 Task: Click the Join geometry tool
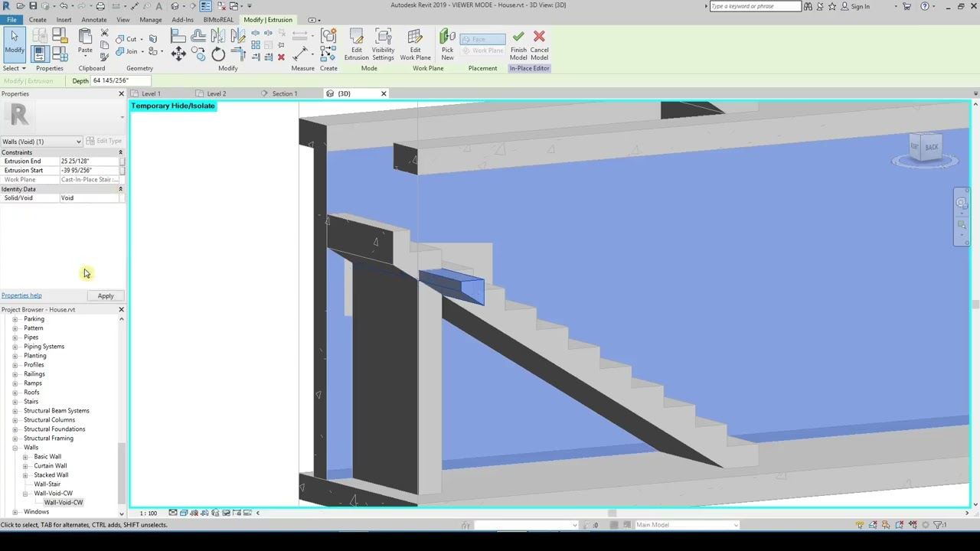(x=126, y=52)
